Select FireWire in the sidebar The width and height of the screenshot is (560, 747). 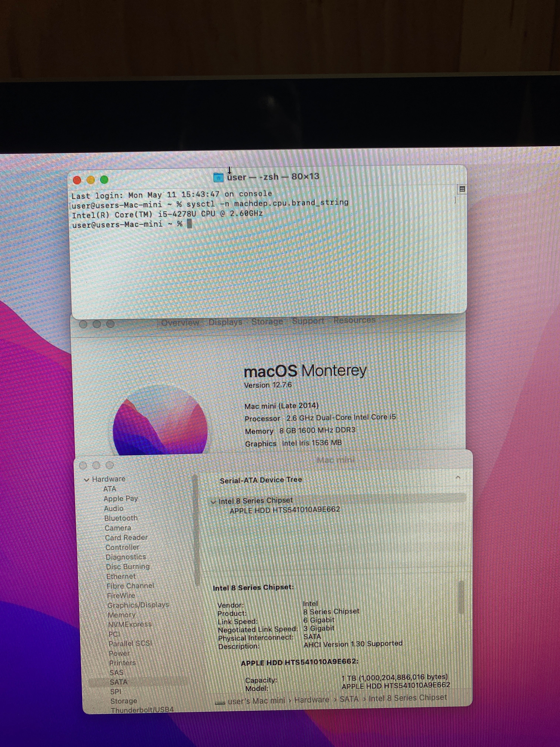click(x=121, y=596)
